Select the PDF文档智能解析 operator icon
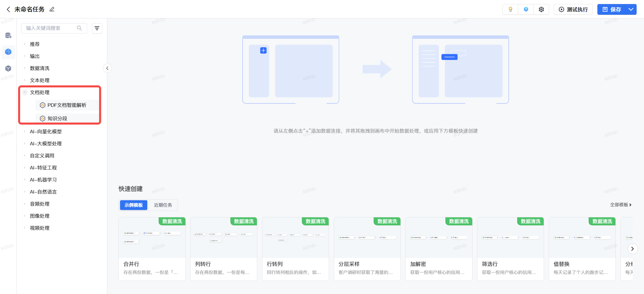The image size is (644, 294). [43, 105]
